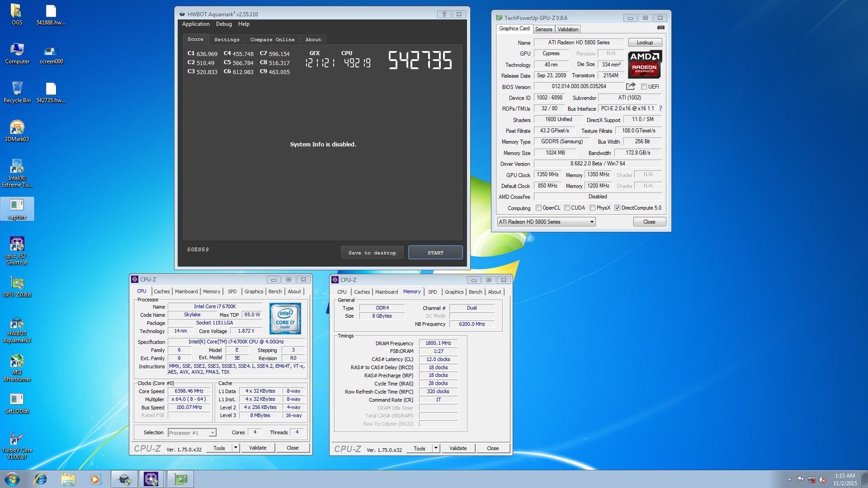Click Tools button in left CPU-Z window
Screen dimensions: 868x488
point(219,448)
